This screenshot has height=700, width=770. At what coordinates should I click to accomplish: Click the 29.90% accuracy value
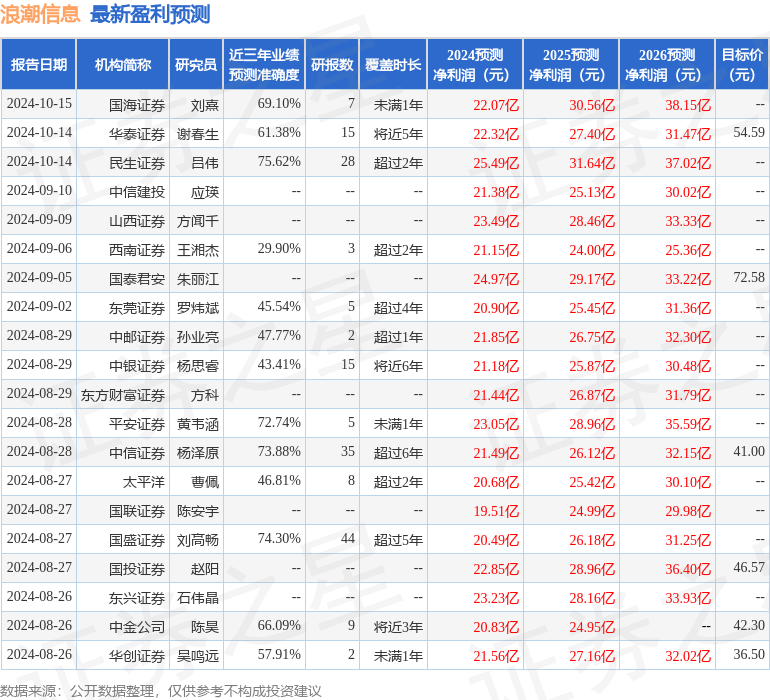(279, 249)
